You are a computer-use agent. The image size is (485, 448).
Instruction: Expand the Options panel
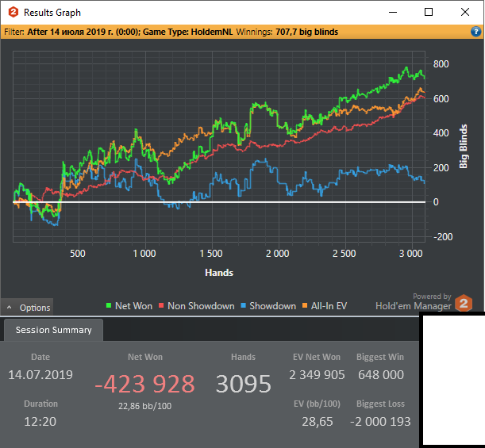click(28, 308)
